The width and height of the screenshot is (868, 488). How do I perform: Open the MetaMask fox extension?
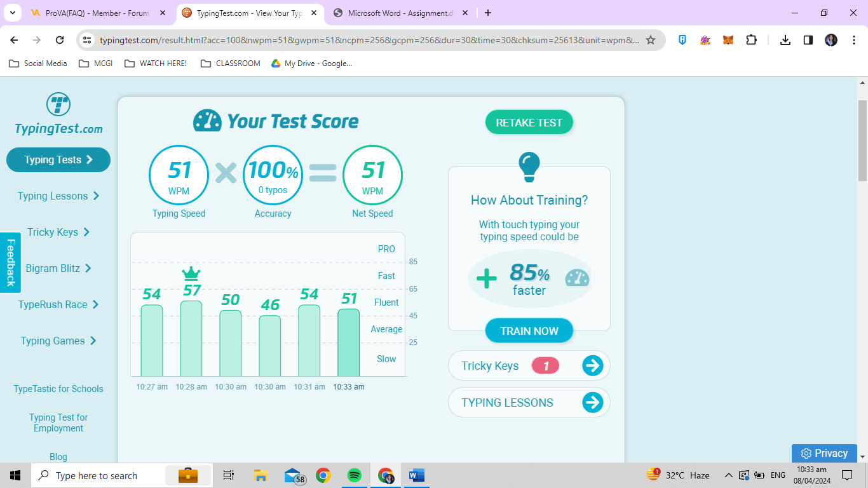pyautogui.click(x=728, y=40)
